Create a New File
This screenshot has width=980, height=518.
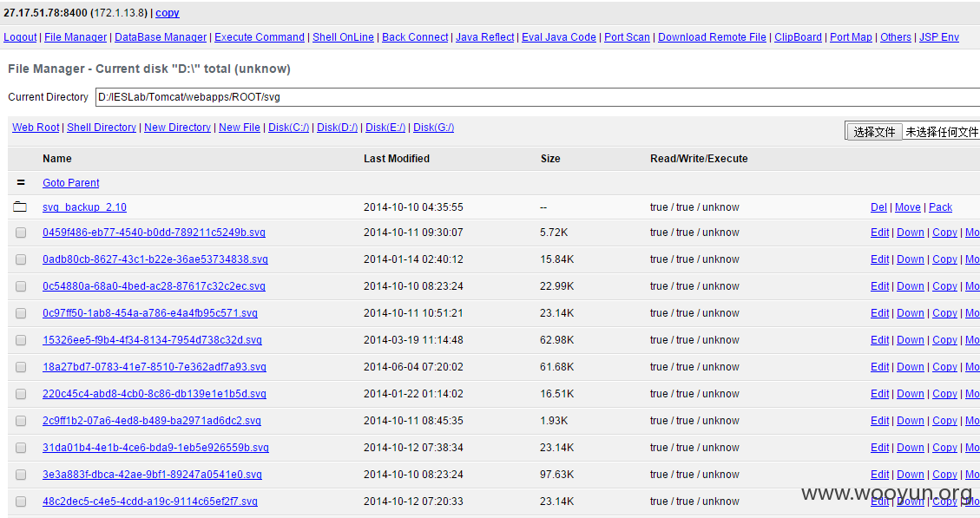click(x=240, y=127)
